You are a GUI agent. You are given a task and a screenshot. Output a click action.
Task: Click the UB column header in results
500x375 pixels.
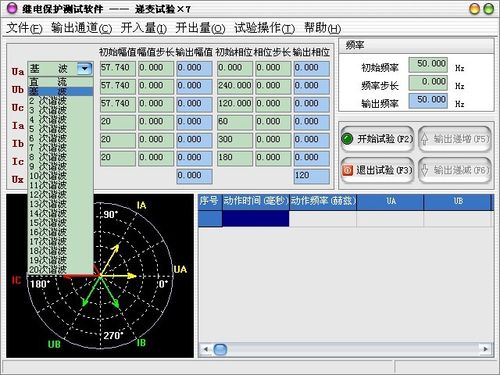pos(458,202)
